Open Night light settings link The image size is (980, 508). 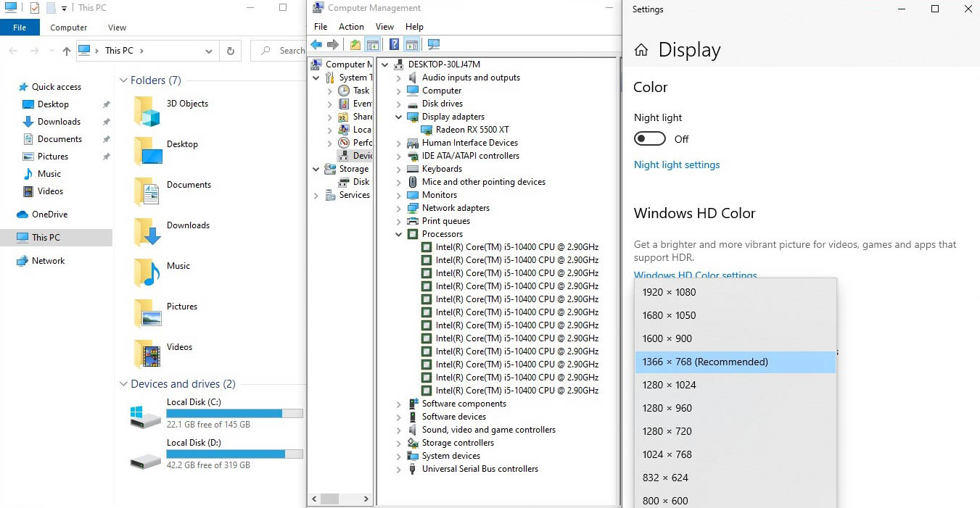pyautogui.click(x=677, y=165)
